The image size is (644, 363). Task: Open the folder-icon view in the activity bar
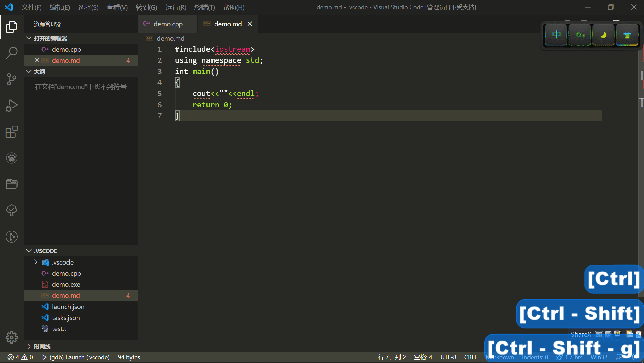pyautogui.click(x=12, y=184)
